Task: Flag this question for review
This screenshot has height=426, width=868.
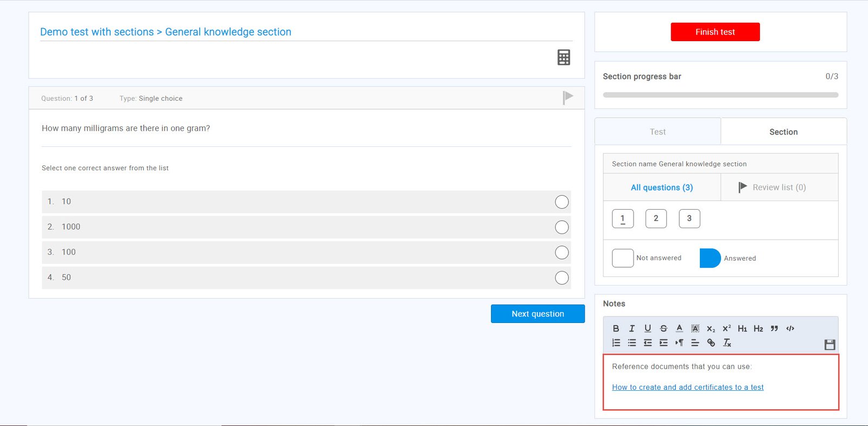Action: click(x=567, y=98)
